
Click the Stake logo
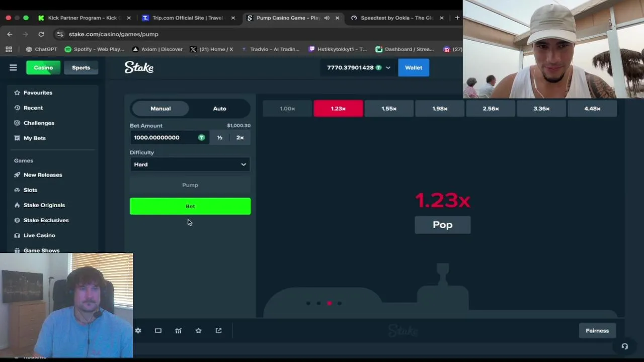tap(139, 67)
